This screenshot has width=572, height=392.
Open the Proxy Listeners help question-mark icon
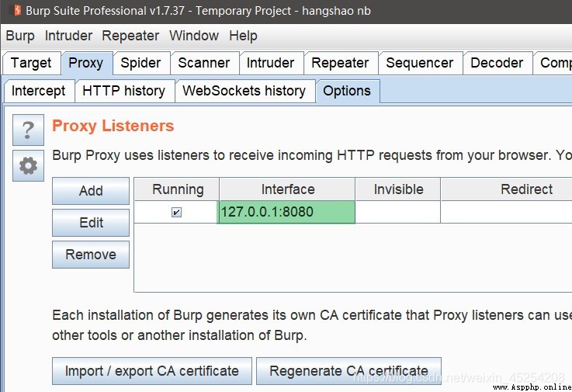coord(28,130)
